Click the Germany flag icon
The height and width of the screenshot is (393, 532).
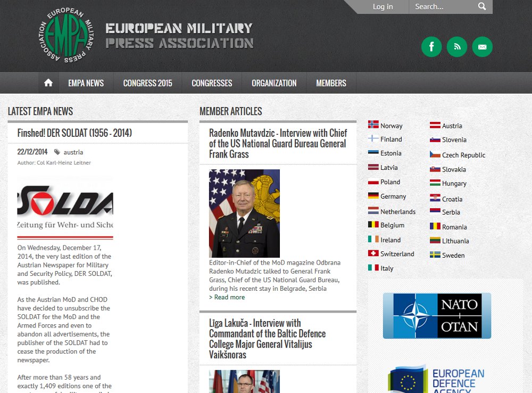[x=373, y=195]
